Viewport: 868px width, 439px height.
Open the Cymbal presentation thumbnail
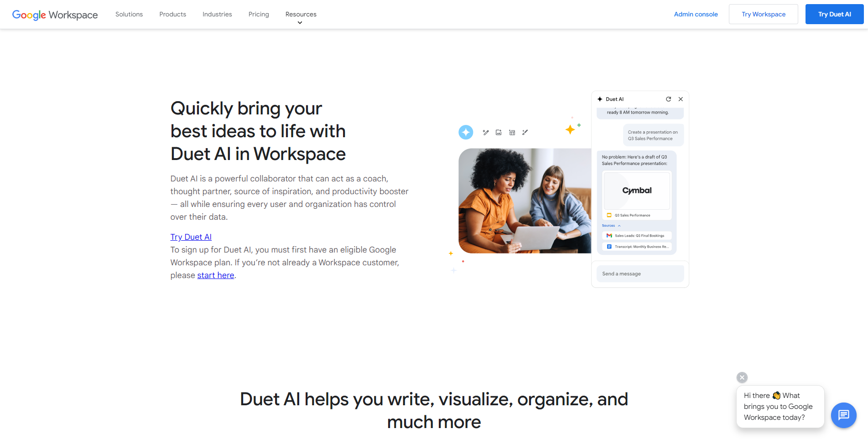pos(637,191)
